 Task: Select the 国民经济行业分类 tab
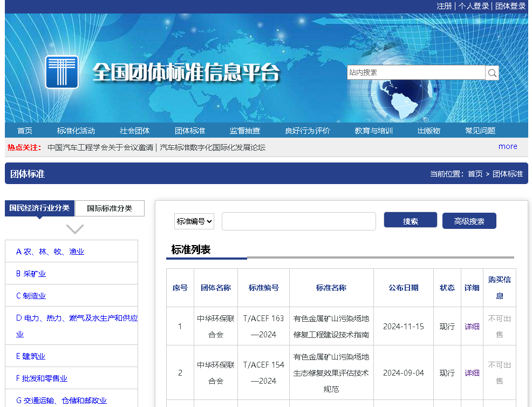[39, 208]
